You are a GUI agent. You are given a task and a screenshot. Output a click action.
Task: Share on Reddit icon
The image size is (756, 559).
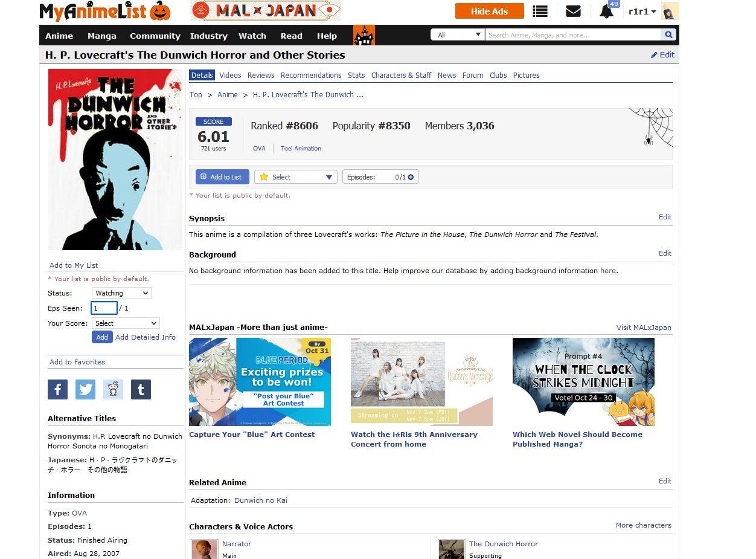[114, 390]
